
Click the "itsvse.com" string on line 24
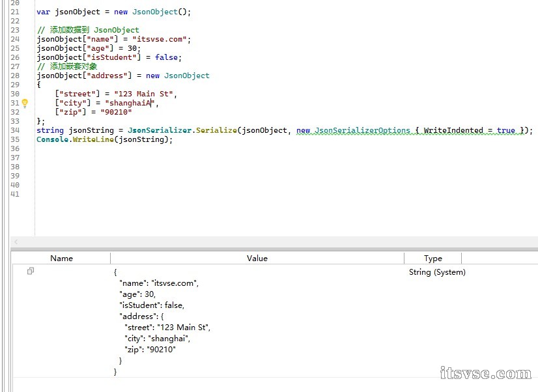point(160,39)
